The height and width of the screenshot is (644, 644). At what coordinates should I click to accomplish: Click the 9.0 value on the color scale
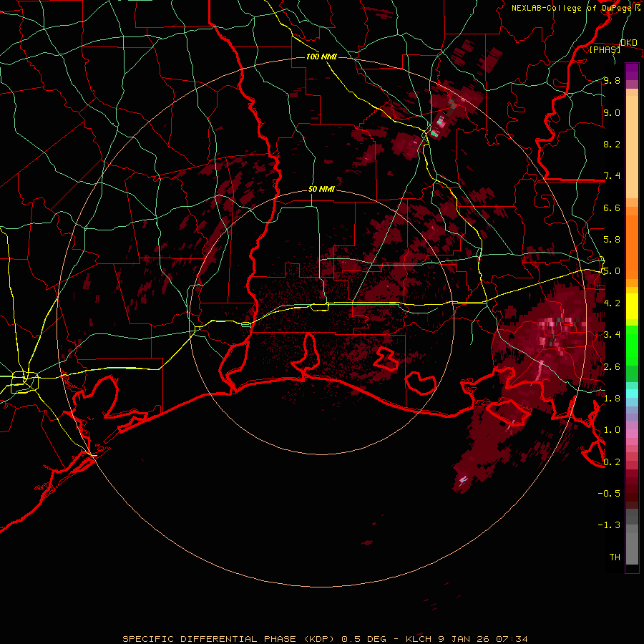612,112
